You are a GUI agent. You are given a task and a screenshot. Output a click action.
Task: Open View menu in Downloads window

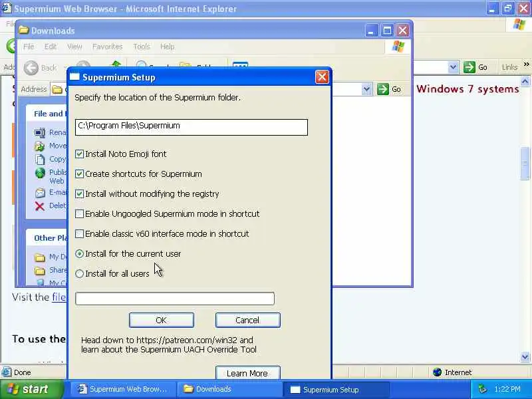click(74, 47)
